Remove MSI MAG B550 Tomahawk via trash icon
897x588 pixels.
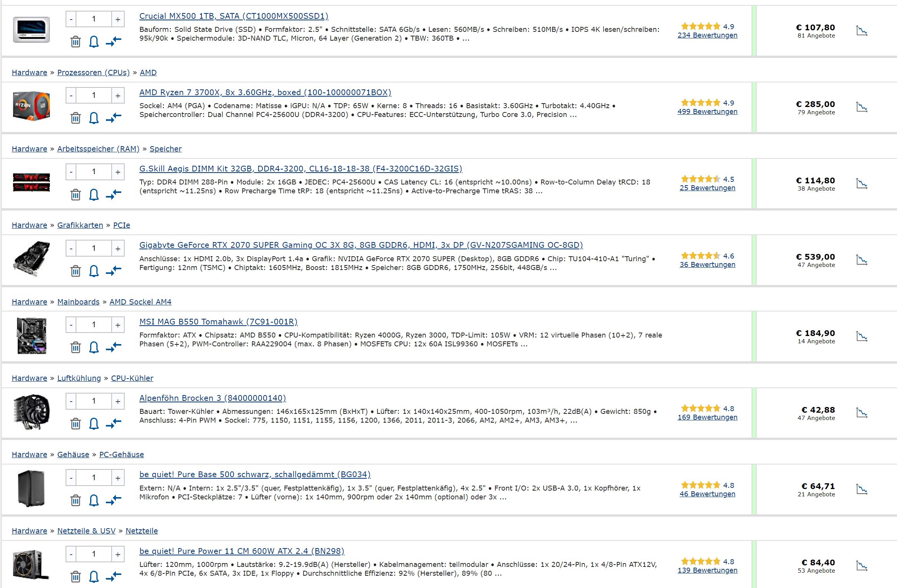[76, 347]
